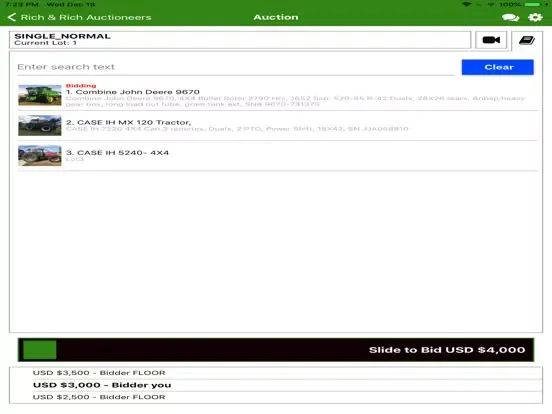Click Slide to Bid USD $4,000 text
Image resolution: width=552 pixels, height=414 pixels.
tap(447, 350)
